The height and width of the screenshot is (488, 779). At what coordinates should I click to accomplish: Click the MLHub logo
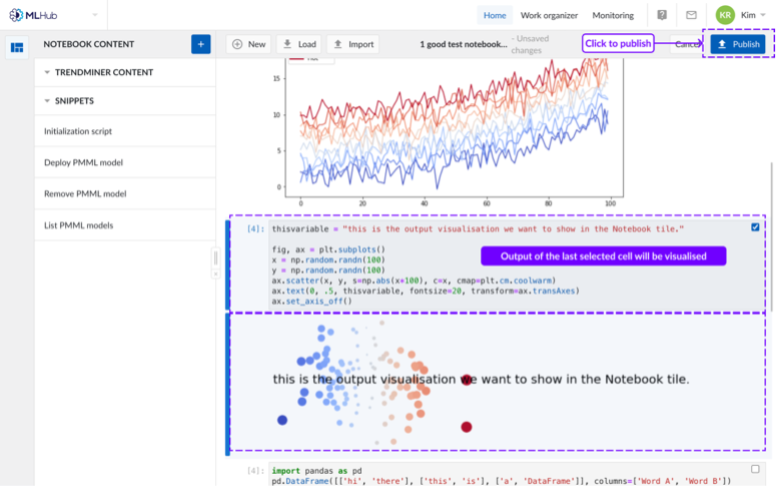point(34,15)
